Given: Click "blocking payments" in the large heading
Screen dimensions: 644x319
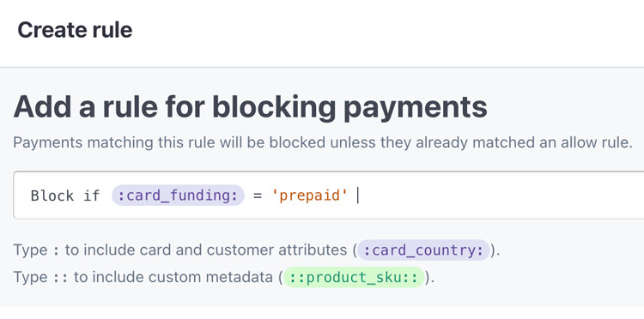Looking at the screenshot, I should coord(349,108).
